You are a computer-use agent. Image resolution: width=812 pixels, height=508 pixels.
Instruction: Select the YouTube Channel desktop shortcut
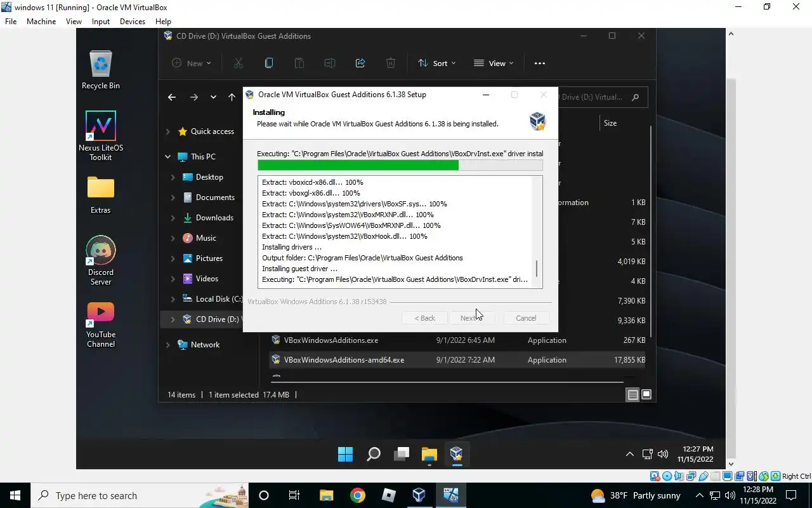[x=101, y=324]
